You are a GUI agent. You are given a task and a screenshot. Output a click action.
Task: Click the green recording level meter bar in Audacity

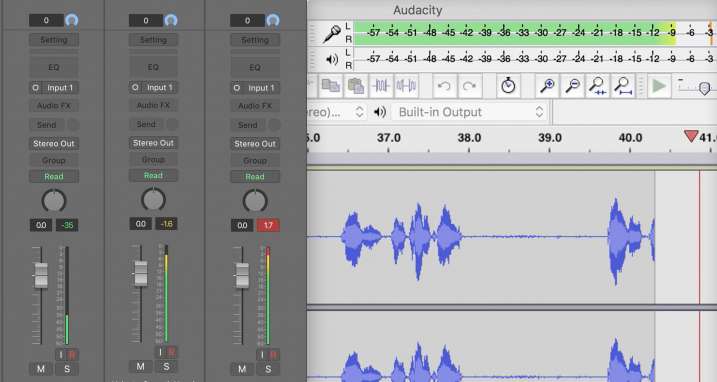[x=515, y=33]
